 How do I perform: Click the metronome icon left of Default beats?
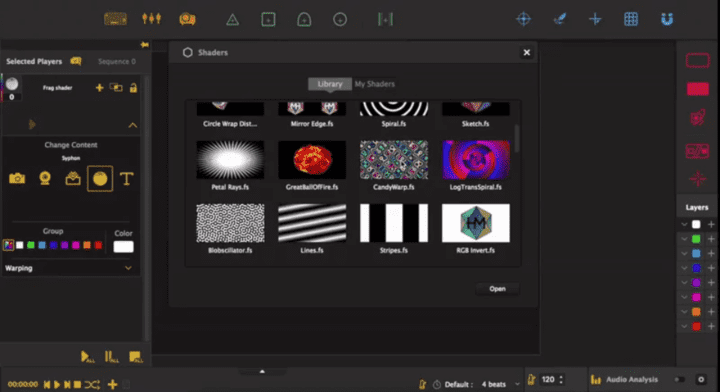point(422,384)
